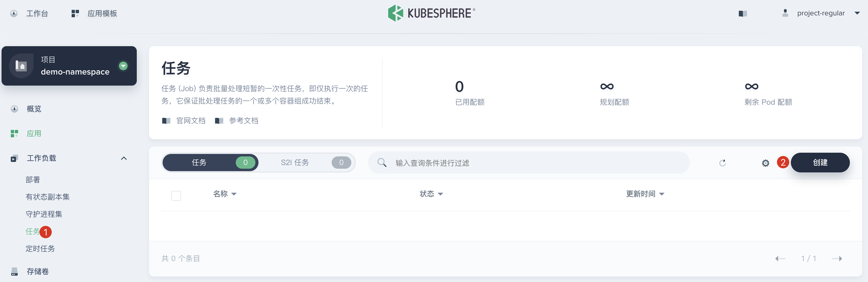Click the user avatar icon
The height and width of the screenshot is (282, 868).
coord(785,13)
